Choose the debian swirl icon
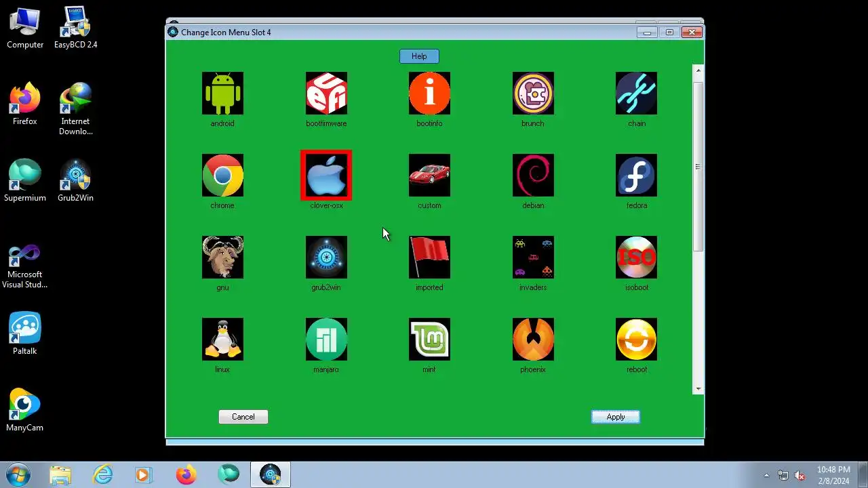The width and height of the screenshot is (868, 488). pyautogui.click(x=533, y=176)
